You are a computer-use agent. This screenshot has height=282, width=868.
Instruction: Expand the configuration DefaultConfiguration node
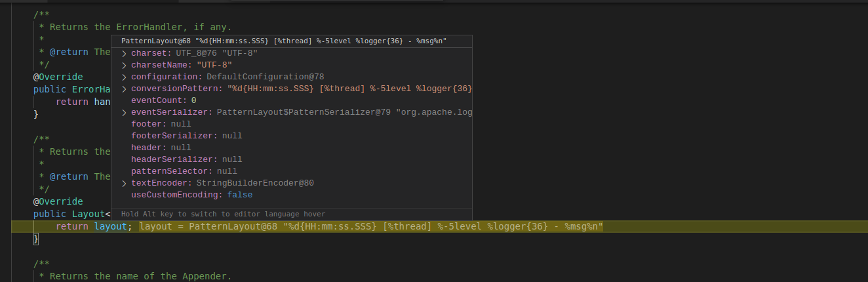click(x=124, y=77)
